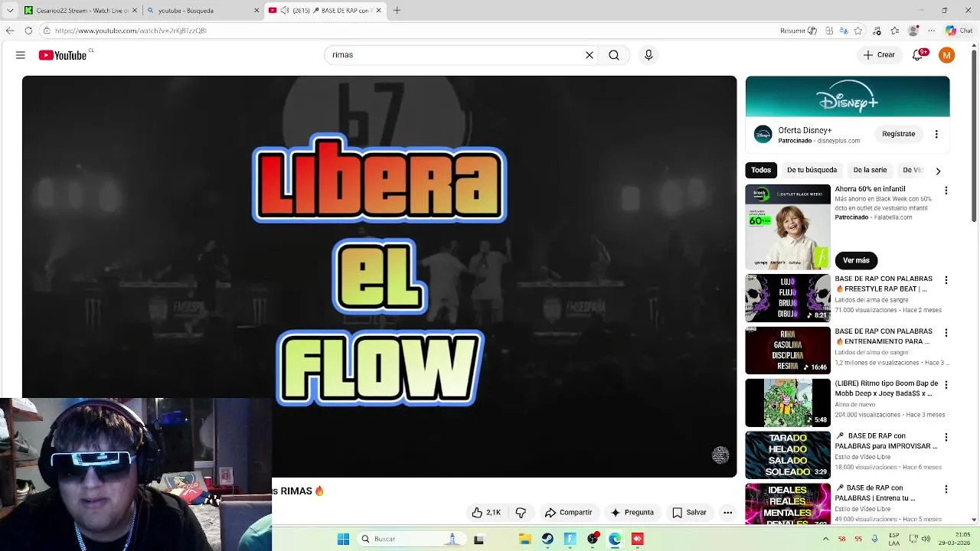
Task: Open File Explorer from the taskbar
Action: (525, 539)
